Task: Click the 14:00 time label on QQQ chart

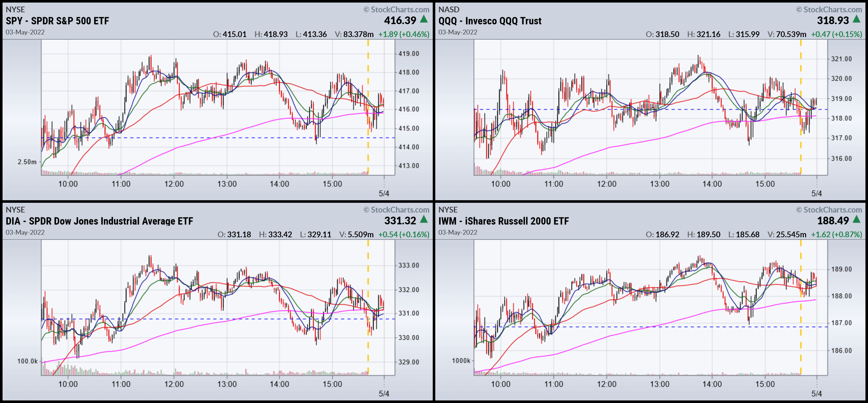Action: pyautogui.click(x=712, y=184)
